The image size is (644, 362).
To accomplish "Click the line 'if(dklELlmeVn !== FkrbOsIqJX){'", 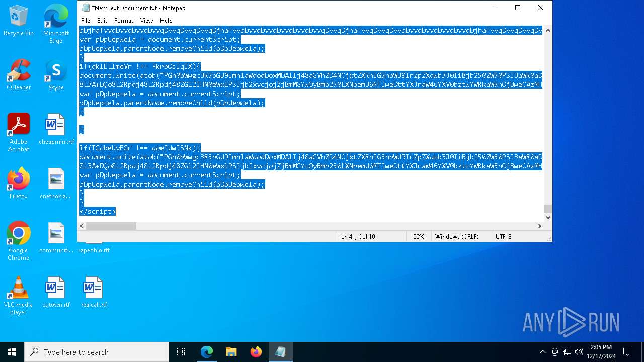I will pos(140,66).
